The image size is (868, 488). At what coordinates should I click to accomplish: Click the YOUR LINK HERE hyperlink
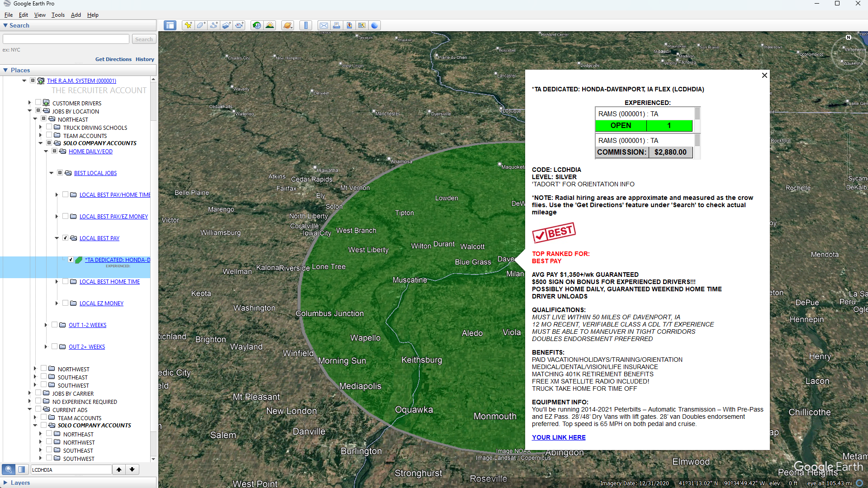point(559,437)
